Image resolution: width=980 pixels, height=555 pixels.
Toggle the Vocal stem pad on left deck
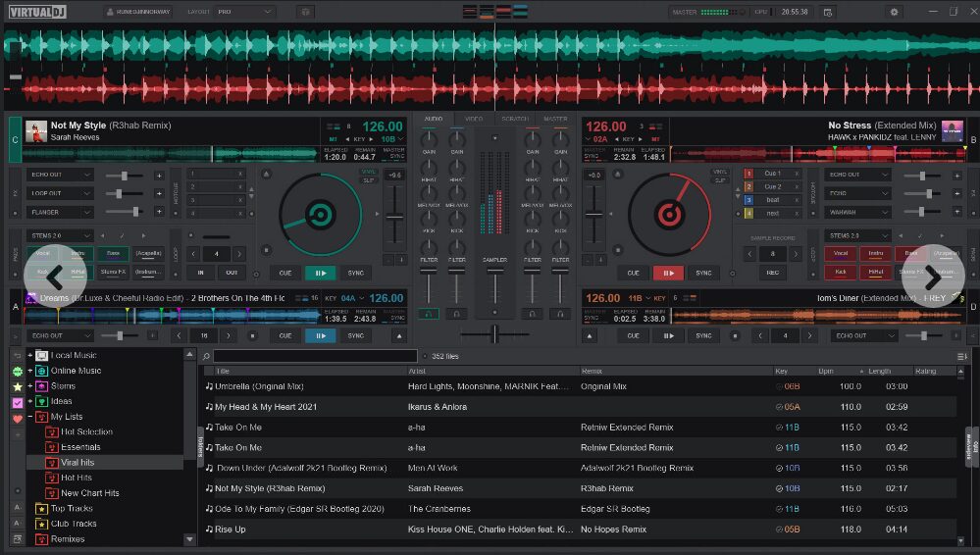44,253
